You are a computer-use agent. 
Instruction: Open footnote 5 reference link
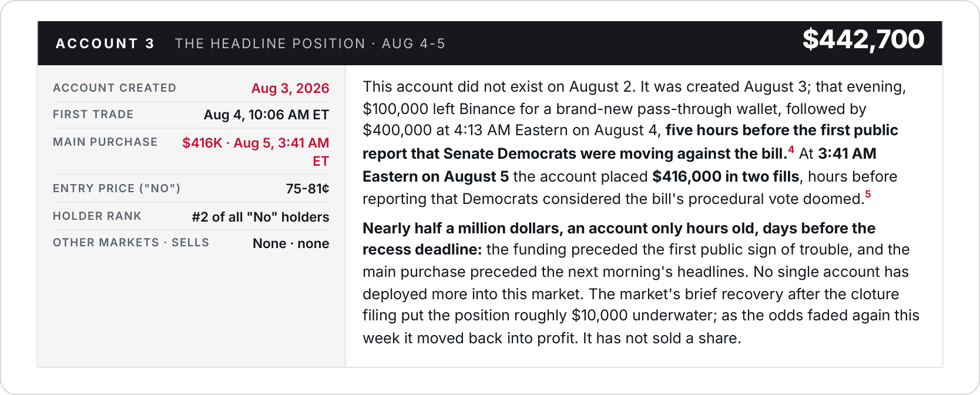pos(868,195)
